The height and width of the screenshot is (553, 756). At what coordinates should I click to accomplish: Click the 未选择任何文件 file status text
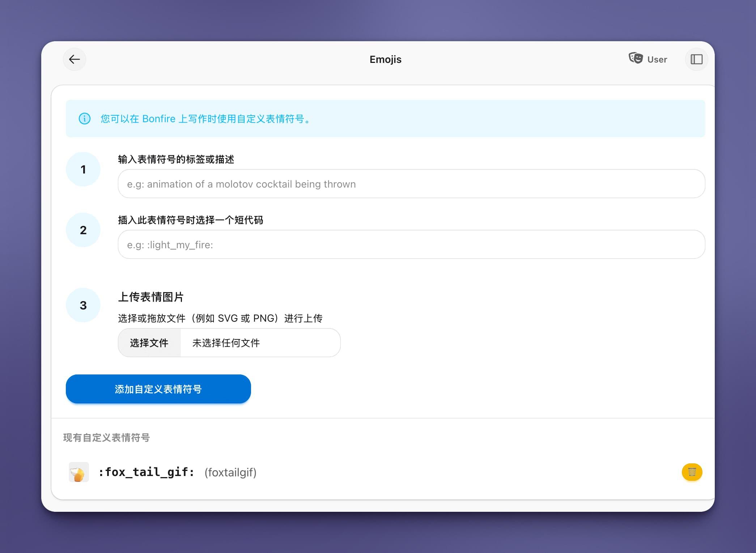[x=226, y=343]
